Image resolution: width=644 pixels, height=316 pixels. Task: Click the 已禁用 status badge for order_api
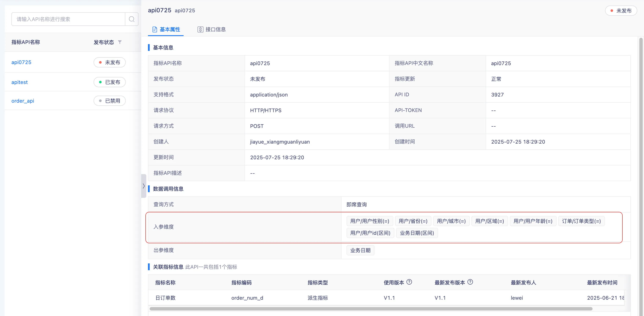pos(109,101)
